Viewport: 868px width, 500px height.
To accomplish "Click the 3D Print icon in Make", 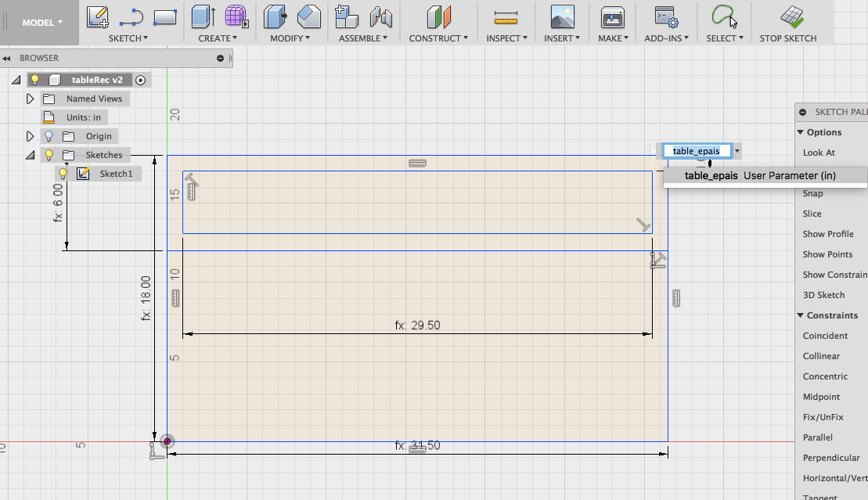I will click(613, 17).
